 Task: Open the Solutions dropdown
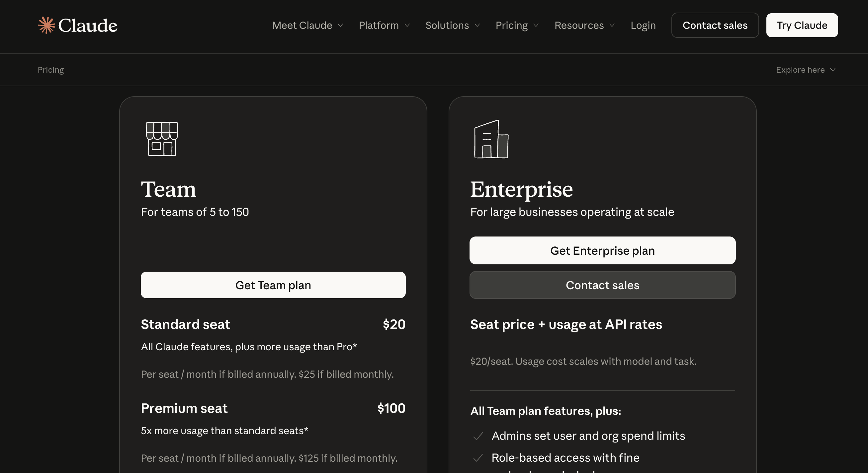pyautogui.click(x=453, y=25)
